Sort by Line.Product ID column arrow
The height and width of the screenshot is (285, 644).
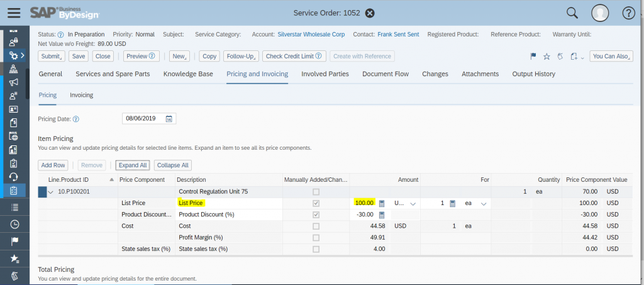tap(112, 180)
